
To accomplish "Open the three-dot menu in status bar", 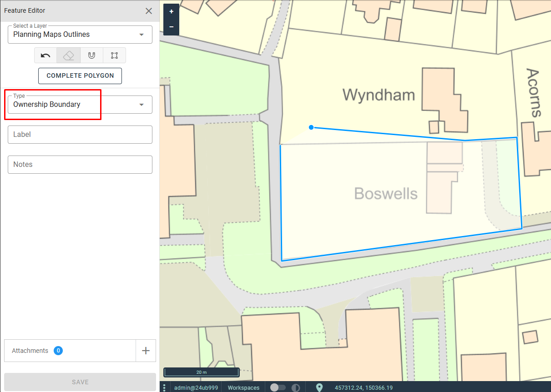I will coord(164,388).
